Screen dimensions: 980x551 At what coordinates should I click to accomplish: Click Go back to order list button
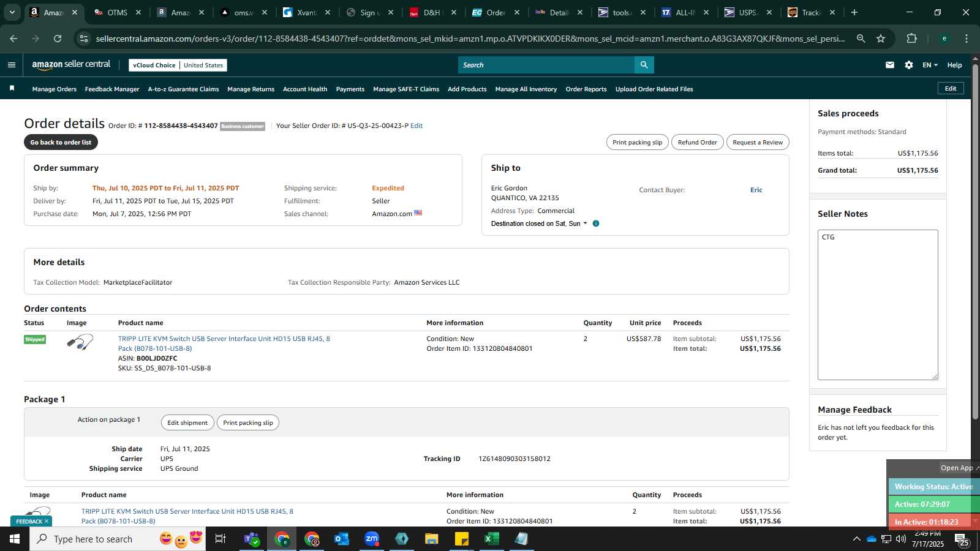(x=61, y=142)
